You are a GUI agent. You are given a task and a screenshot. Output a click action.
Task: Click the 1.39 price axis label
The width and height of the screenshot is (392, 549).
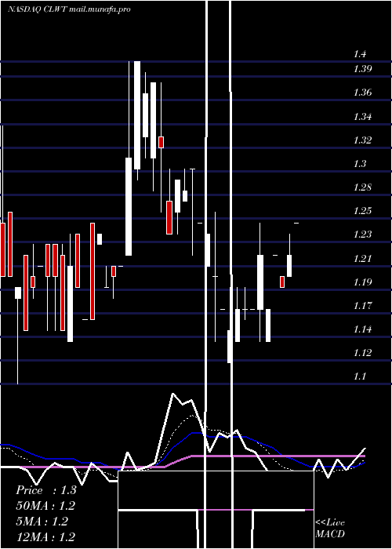(x=362, y=69)
